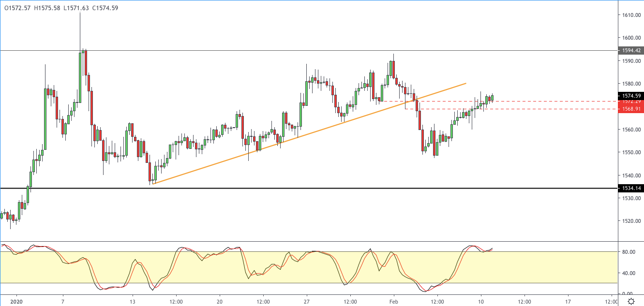
Task: Click 1580.00 on the price axis
Action: point(631,84)
